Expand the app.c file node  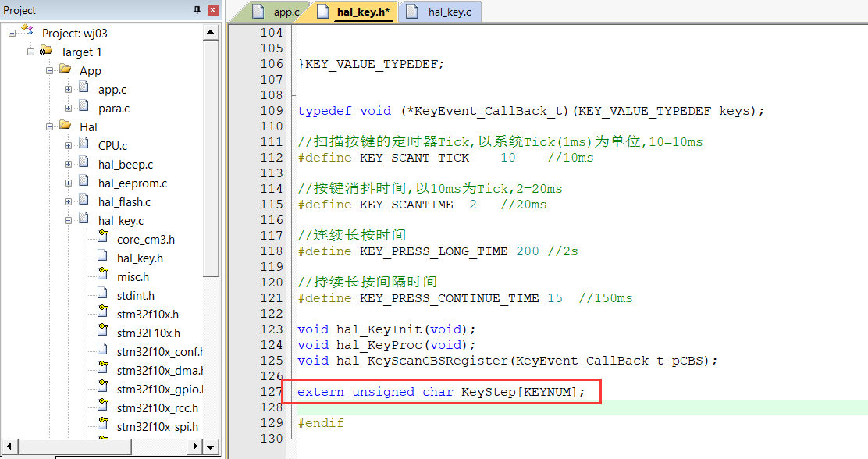(x=69, y=89)
